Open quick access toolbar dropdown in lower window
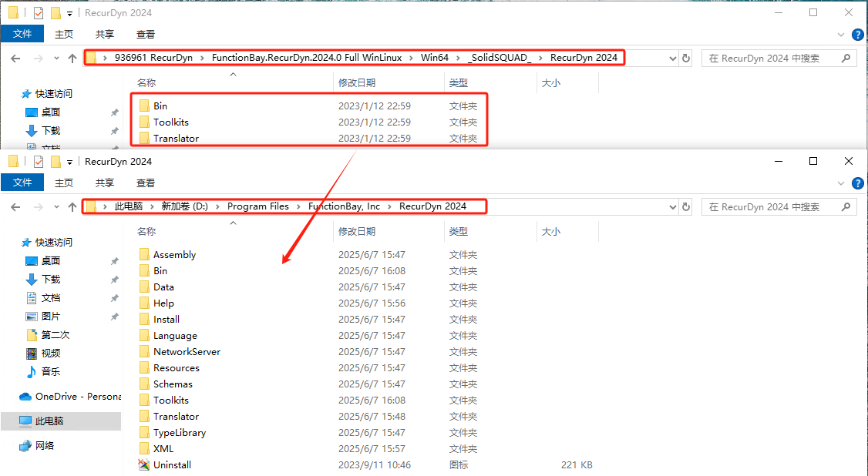Viewport: 868px width, 476px height. 69,162
